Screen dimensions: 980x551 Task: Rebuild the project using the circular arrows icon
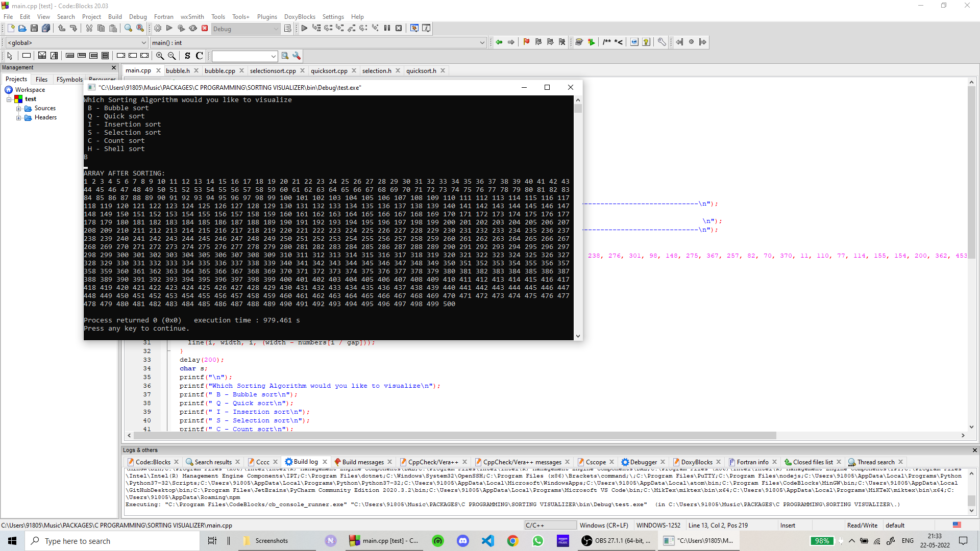pyautogui.click(x=193, y=28)
